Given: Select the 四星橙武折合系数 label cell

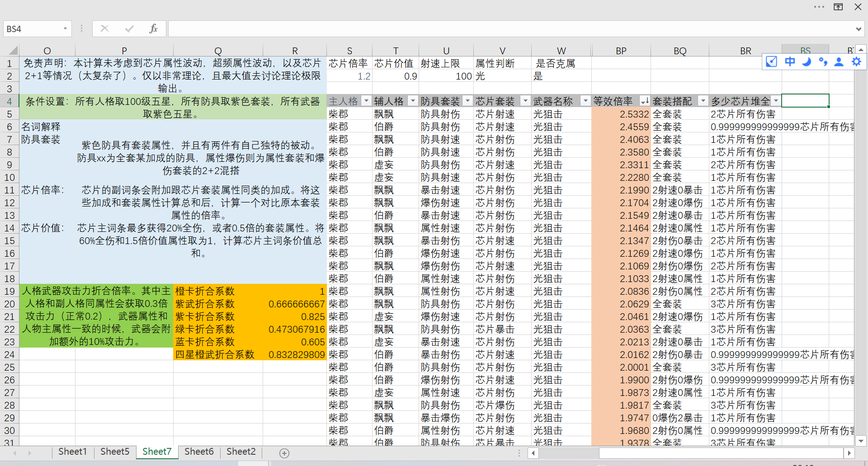Looking at the screenshot, I should click(218, 354).
